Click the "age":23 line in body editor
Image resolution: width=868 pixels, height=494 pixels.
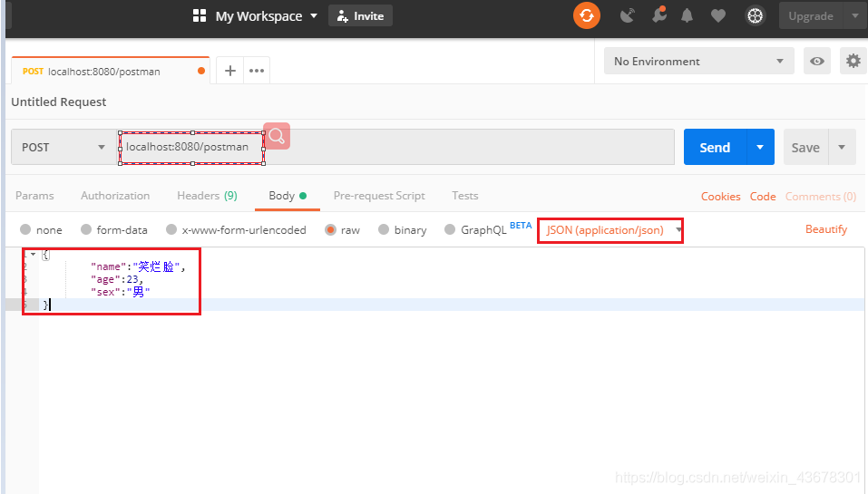(117, 279)
